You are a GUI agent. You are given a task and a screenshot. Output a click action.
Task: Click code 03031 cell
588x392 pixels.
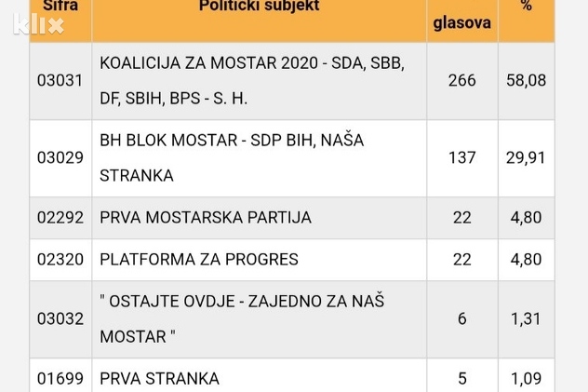point(60,80)
